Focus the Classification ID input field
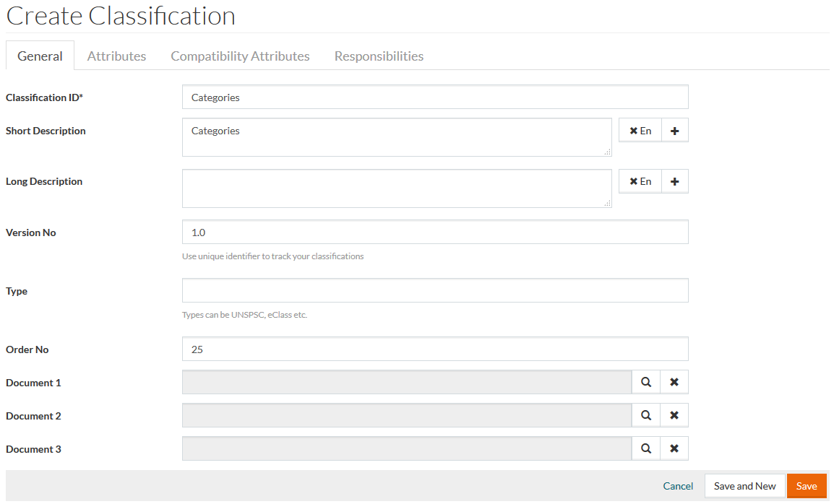834x504 pixels. 435,97
